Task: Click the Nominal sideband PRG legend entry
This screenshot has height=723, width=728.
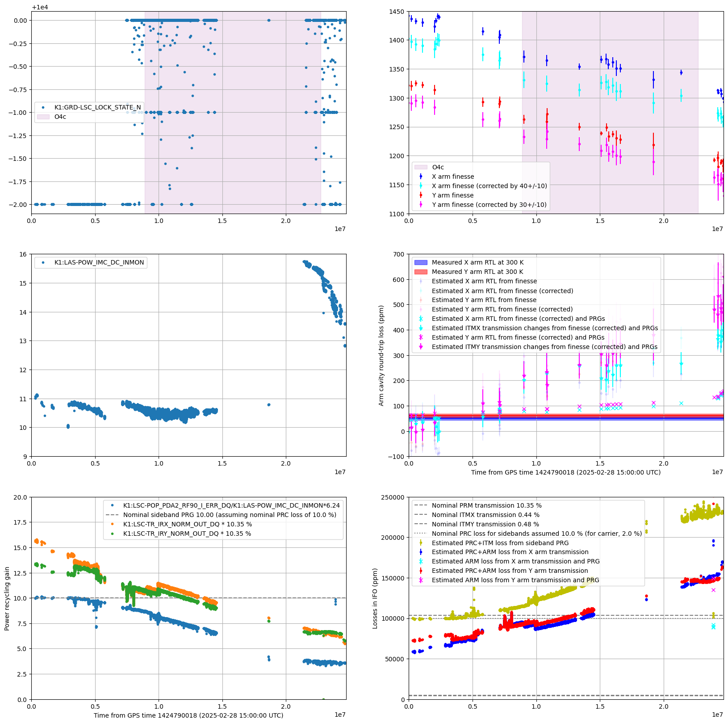Action: click(x=230, y=515)
